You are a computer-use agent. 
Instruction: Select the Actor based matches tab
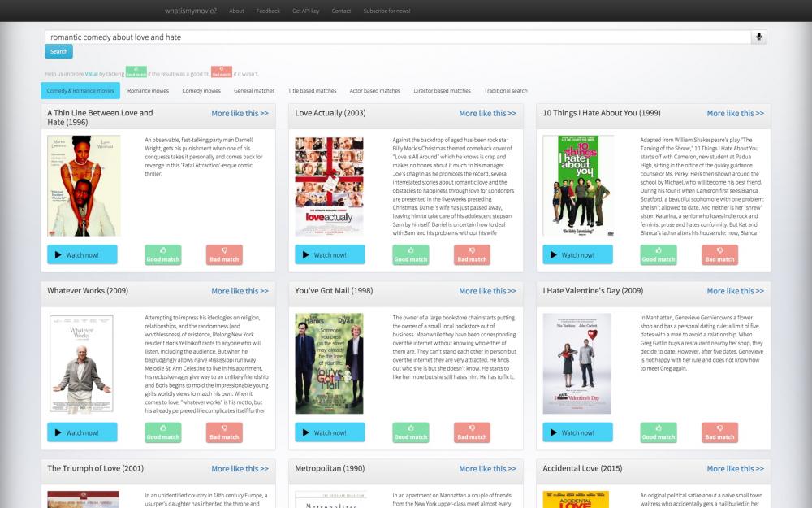(374, 91)
